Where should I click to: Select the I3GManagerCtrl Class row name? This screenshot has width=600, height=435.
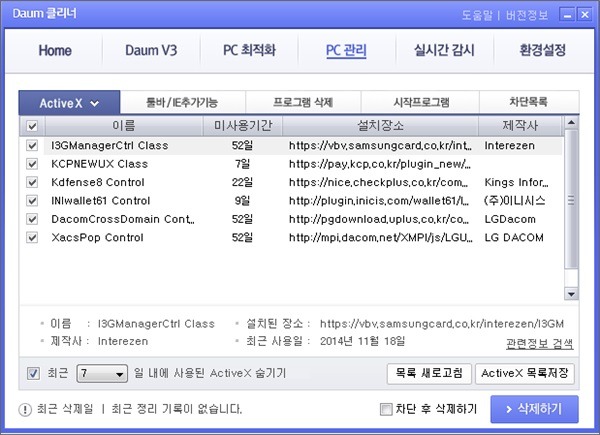point(110,146)
